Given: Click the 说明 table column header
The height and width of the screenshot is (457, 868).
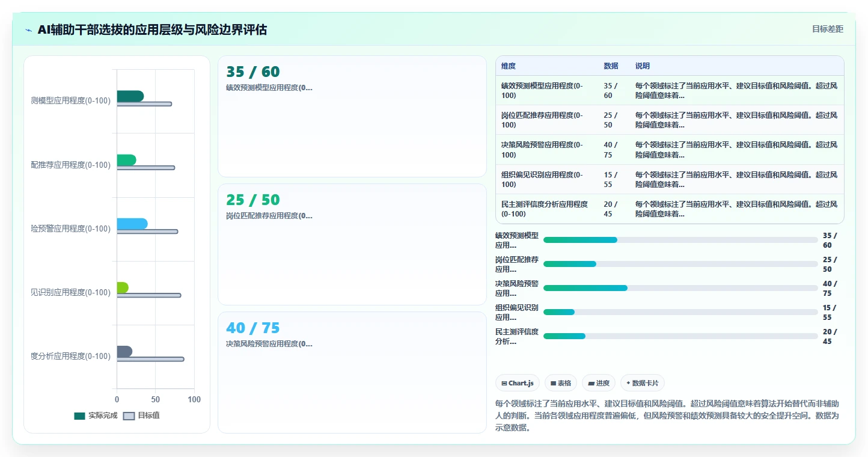Looking at the screenshot, I should (643, 66).
